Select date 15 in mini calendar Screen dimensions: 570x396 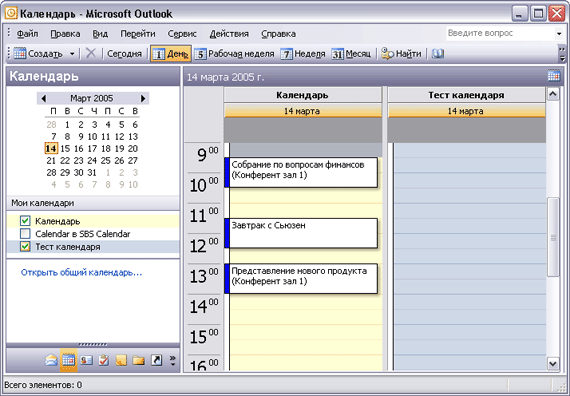point(65,148)
